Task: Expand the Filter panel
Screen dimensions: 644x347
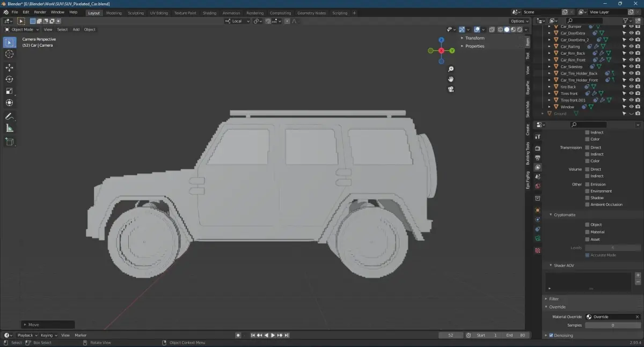Action: [x=554, y=299]
